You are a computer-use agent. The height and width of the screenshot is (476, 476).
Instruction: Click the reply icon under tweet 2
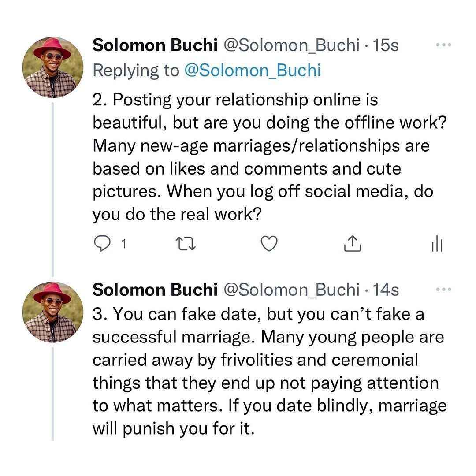pos(102,243)
